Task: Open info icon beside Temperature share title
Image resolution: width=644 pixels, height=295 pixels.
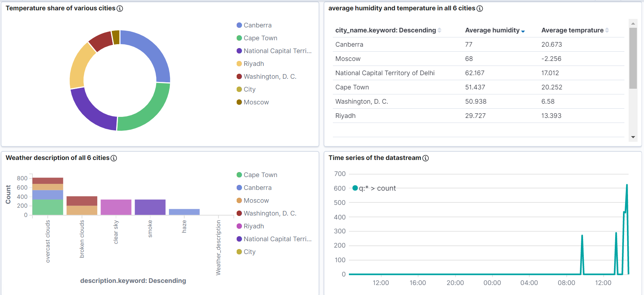Action: [120, 9]
